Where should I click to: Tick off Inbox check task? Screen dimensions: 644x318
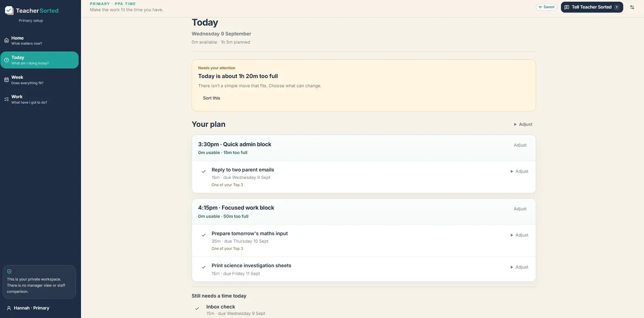197,308
